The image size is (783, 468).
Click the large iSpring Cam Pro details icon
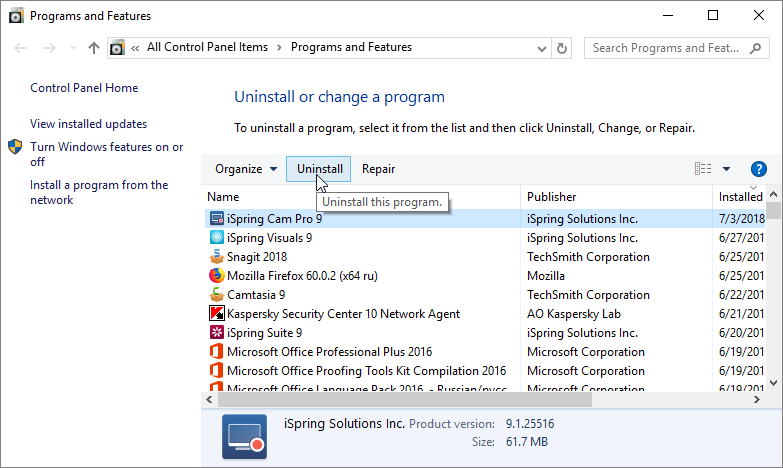[244, 436]
